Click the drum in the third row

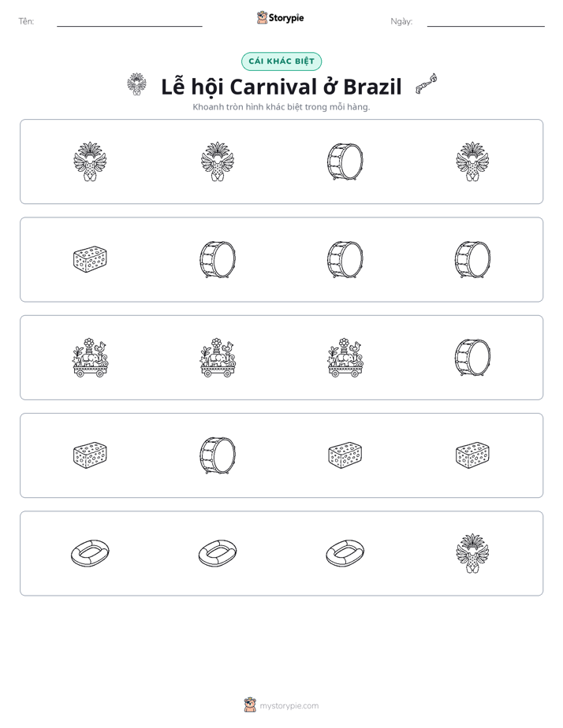pos(472,358)
